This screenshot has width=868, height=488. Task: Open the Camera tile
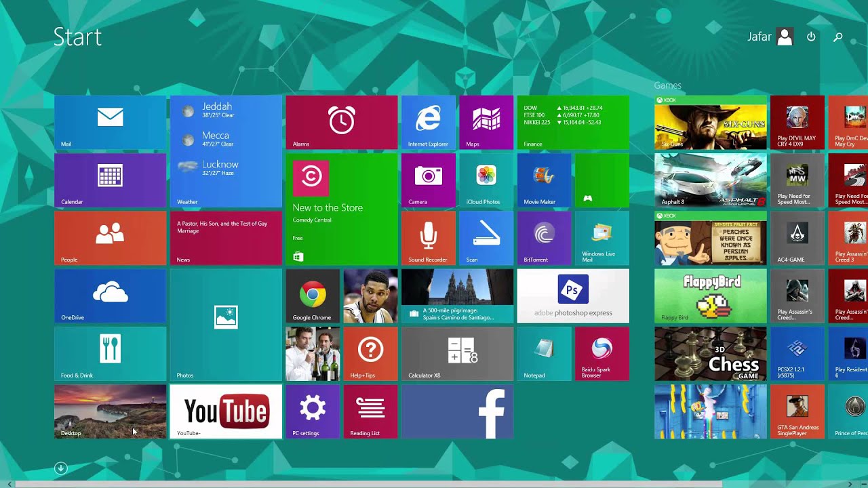point(429,180)
